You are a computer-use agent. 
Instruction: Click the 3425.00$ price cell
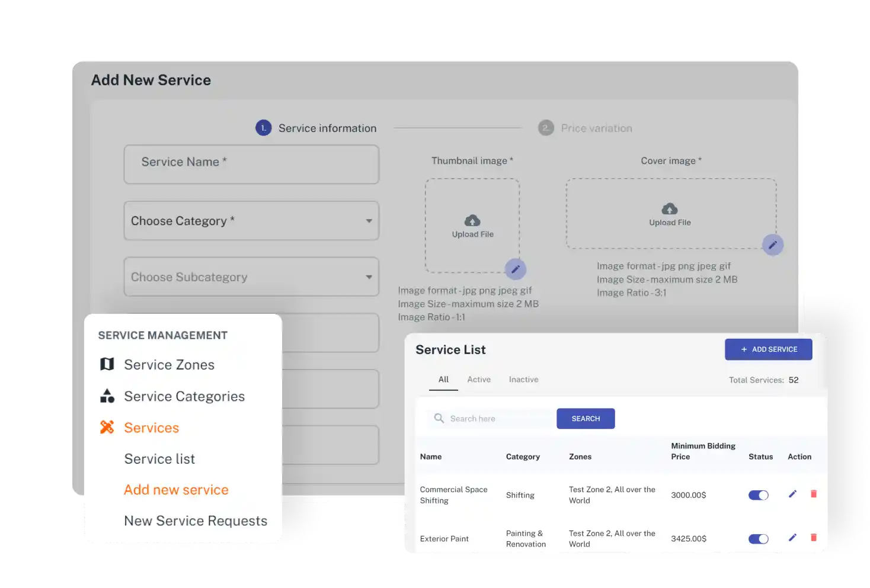(689, 539)
